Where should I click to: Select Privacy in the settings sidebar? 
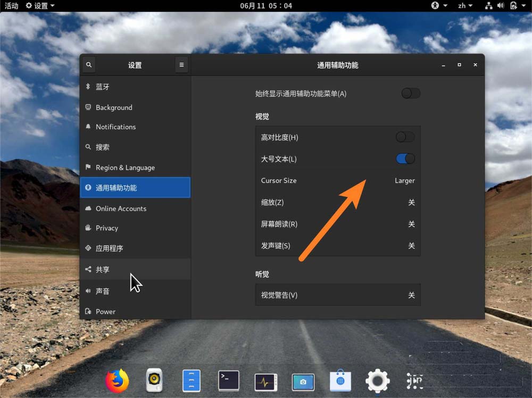pos(107,228)
